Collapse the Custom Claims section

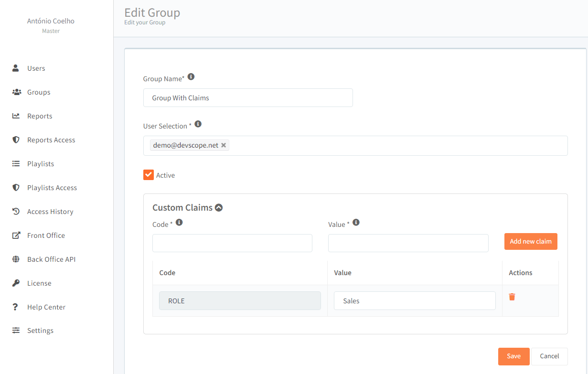[219, 208]
